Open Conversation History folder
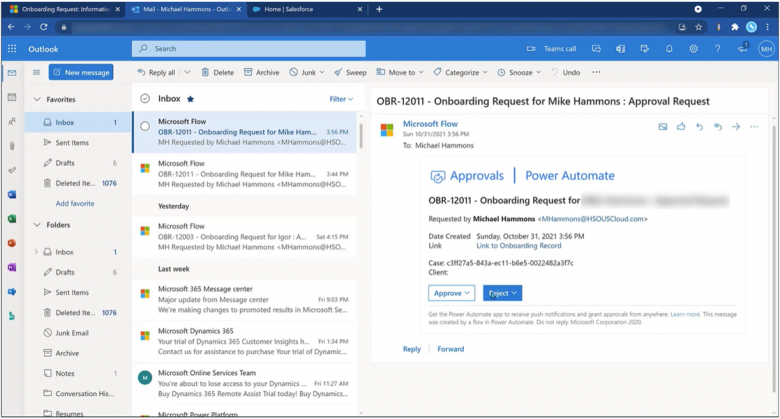Screen dimensions: 780x419 [x=77, y=394]
